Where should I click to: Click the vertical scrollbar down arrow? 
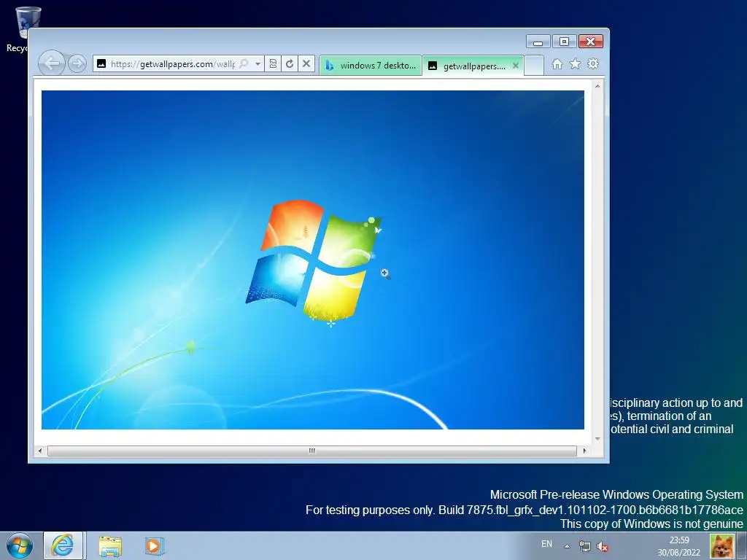click(x=597, y=438)
